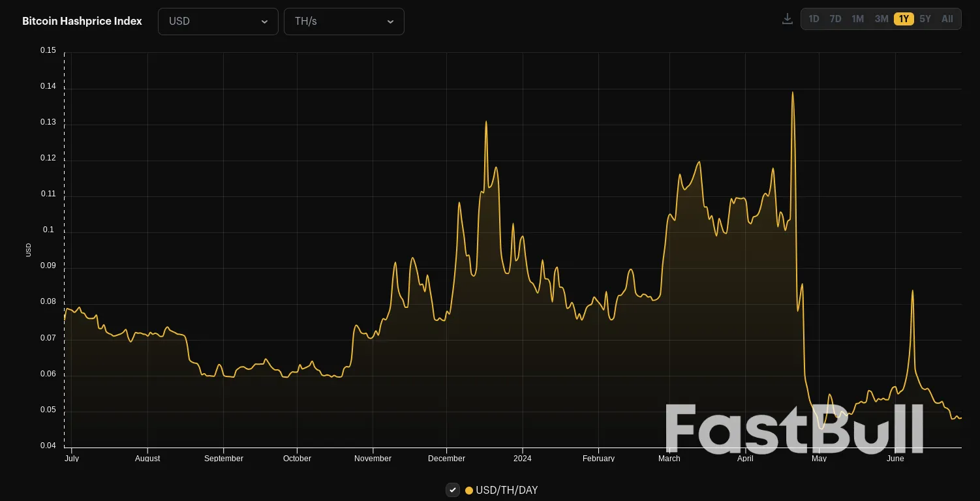Expand the currency selector chevron
980x501 pixels.
pyautogui.click(x=265, y=22)
